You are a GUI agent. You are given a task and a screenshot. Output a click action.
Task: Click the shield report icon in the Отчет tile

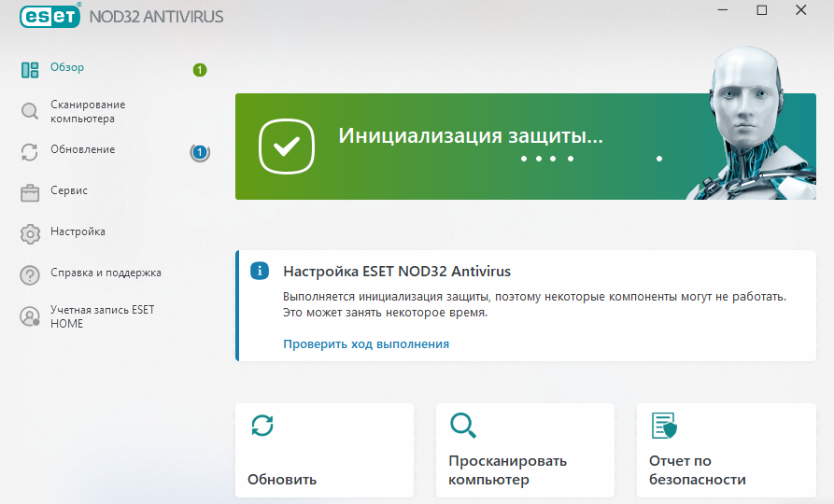point(664,426)
